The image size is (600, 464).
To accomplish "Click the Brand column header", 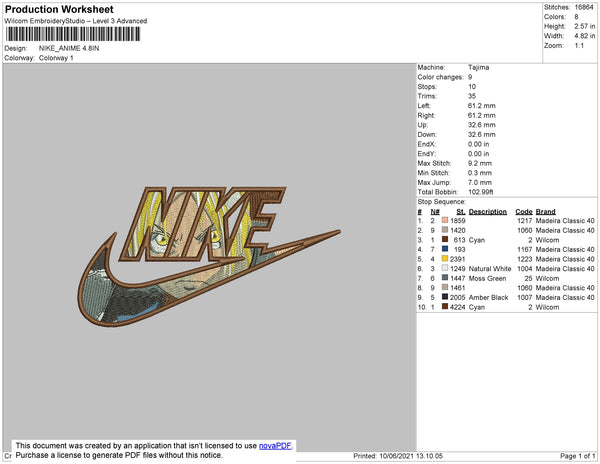I will point(545,212).
